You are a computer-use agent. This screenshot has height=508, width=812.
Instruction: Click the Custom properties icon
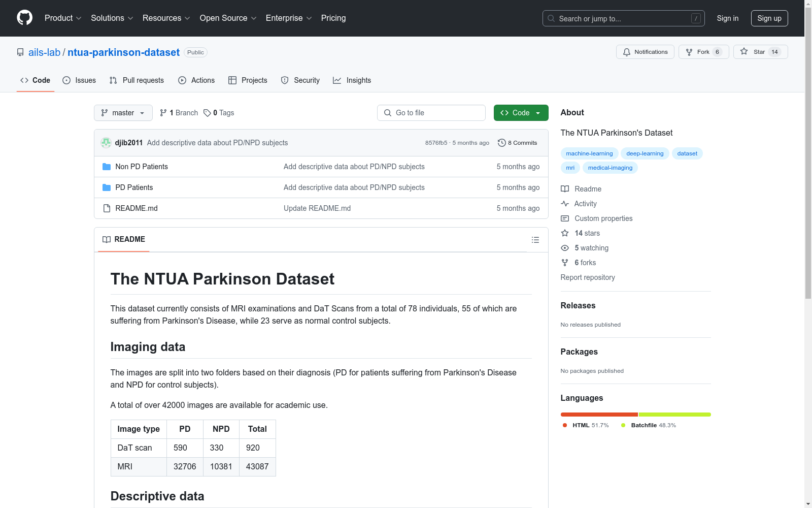point(565,218)
